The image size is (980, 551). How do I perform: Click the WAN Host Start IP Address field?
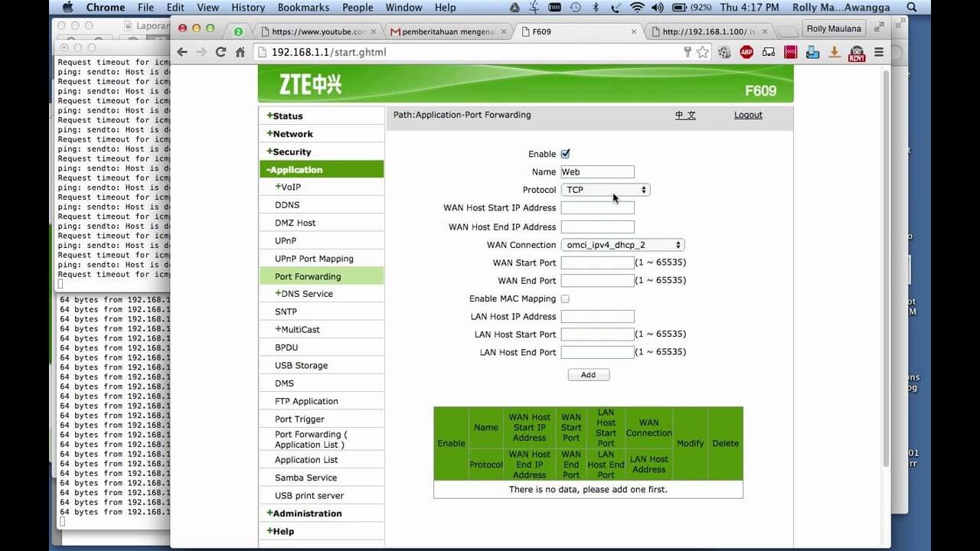[597, 207]
